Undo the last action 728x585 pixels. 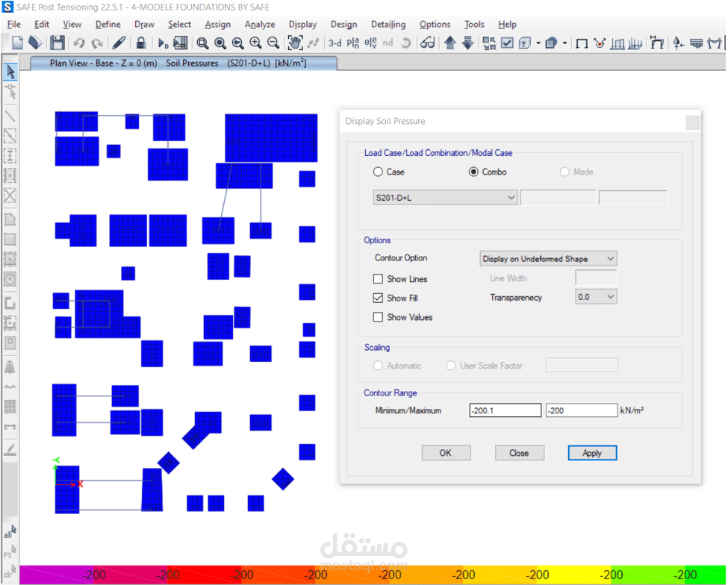coord(79,43)
